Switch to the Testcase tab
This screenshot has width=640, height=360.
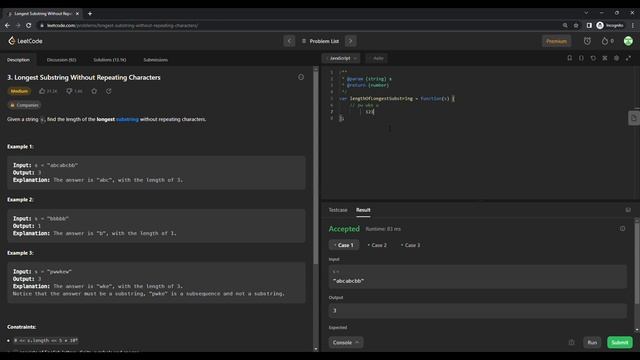click(x=338, y=210)
